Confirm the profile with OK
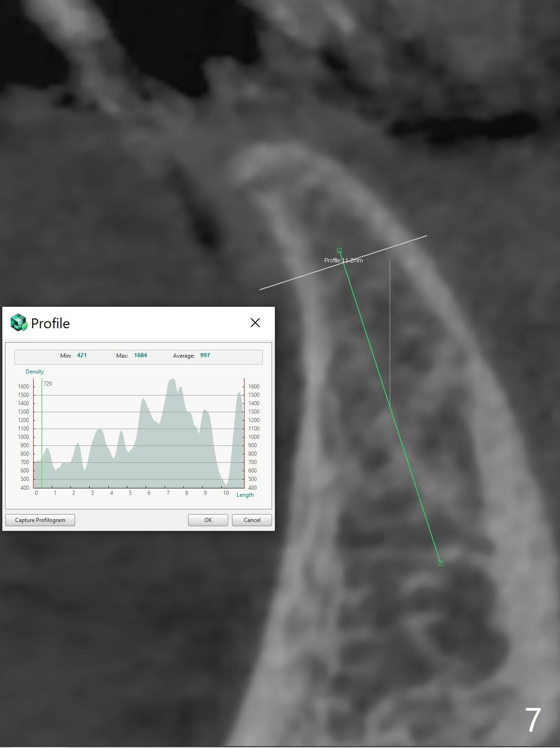Viewport: 560px width, 748px height. [208, 520]
